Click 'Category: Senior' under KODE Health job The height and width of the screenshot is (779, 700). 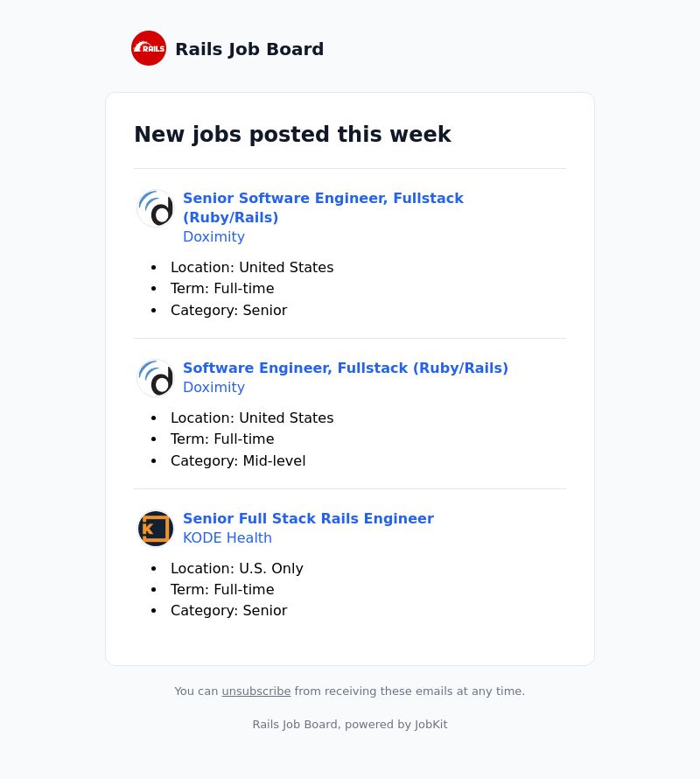coord(228,611)
